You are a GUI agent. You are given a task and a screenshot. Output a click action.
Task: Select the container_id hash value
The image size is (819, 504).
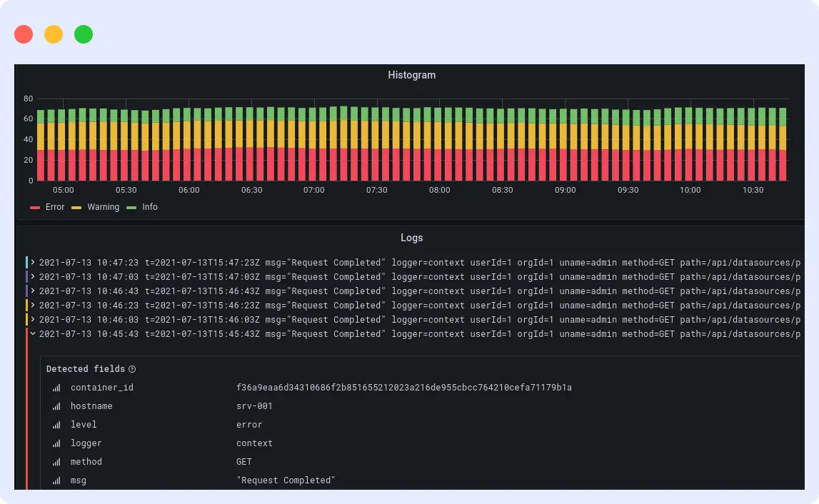pyautogui.click(x=403, y=388)
